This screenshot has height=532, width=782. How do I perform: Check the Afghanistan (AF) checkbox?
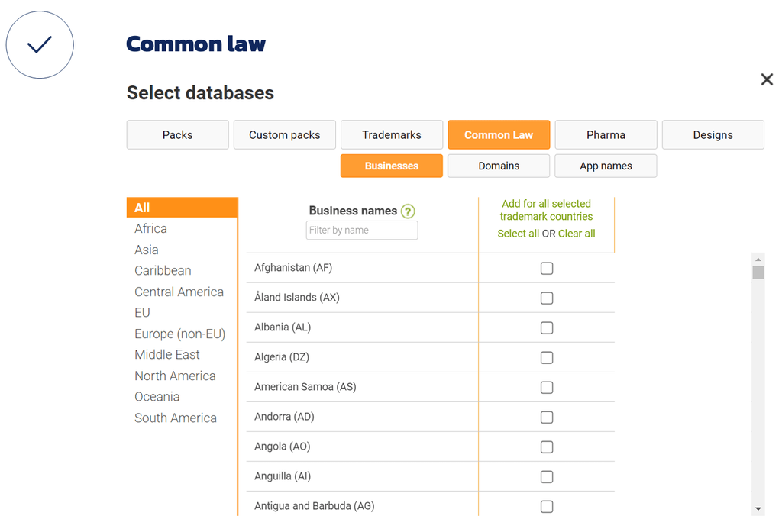547,268
